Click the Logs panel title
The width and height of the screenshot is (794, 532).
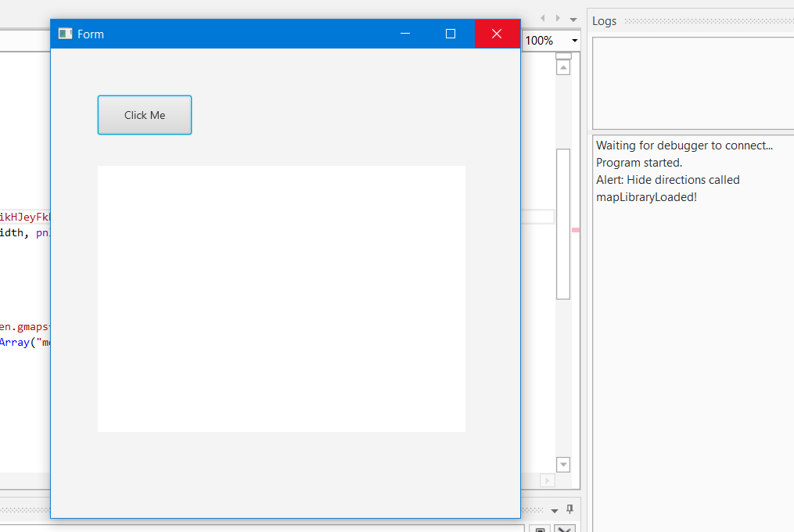604,21
